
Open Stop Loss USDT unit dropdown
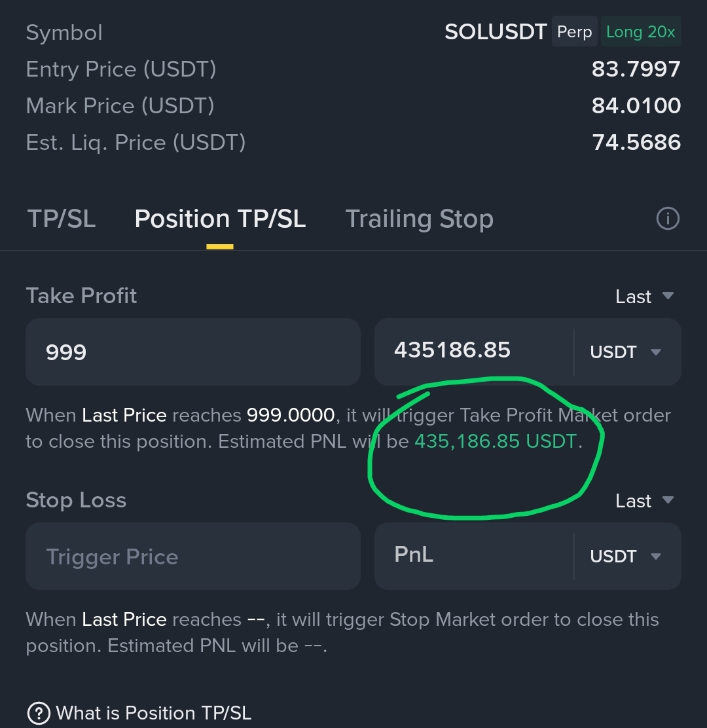pyautogui.click(x=625, y=556)
